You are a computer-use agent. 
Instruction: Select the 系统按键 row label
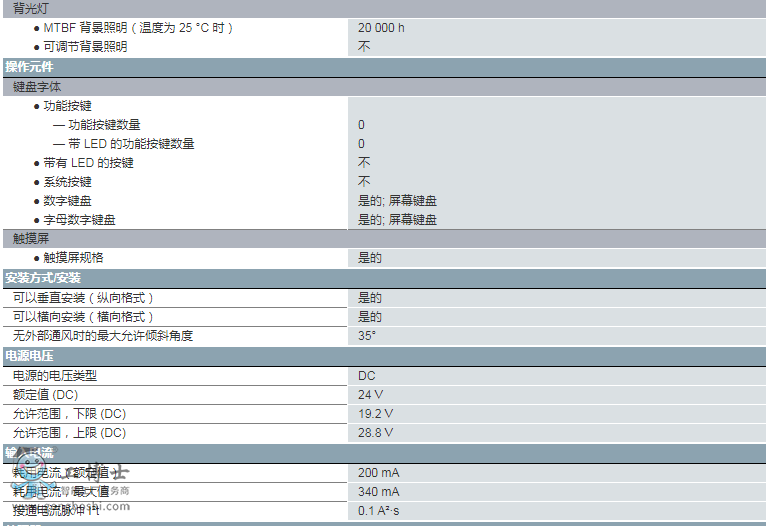pos(67,182)
